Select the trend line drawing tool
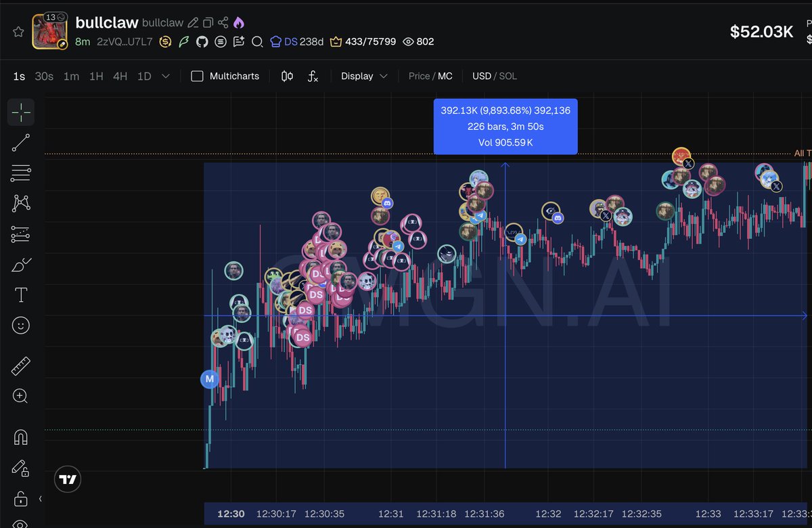Image resolution: width=812 pixels, height=528 pixels. [x=20, y=142]
